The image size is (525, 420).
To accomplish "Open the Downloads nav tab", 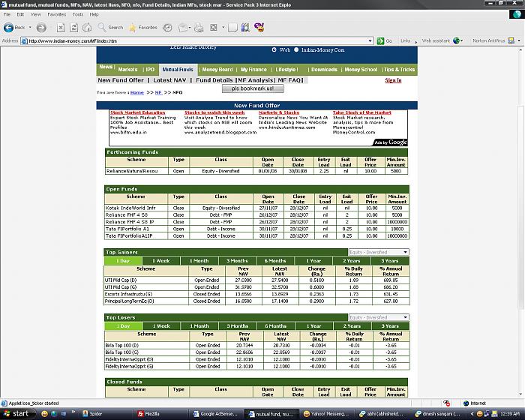I will pyautogui.click(x=324, y=70).
